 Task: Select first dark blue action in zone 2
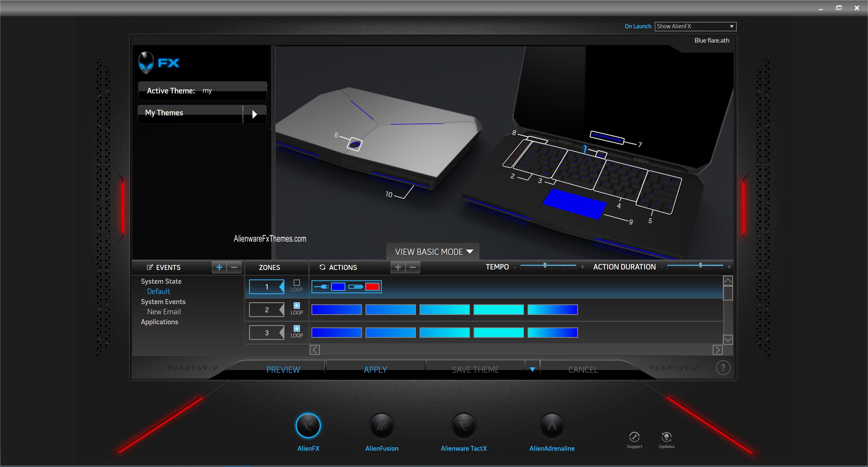337,310
